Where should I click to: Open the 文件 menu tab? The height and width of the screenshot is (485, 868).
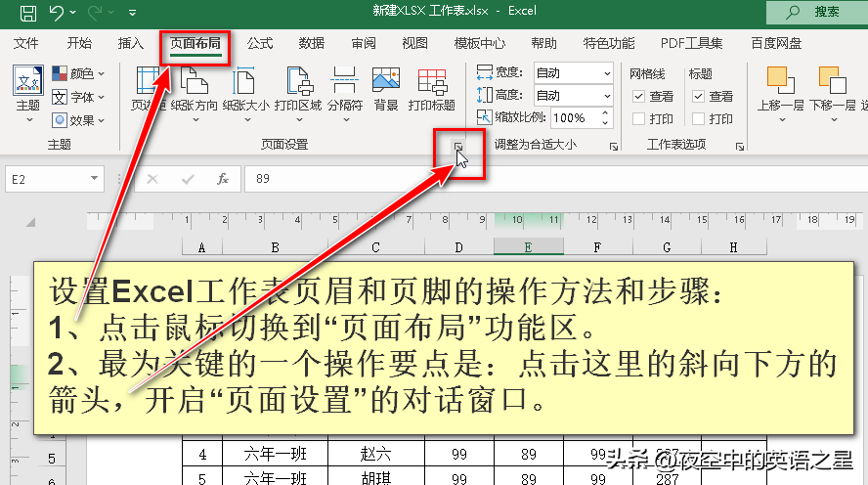(26, 44)
